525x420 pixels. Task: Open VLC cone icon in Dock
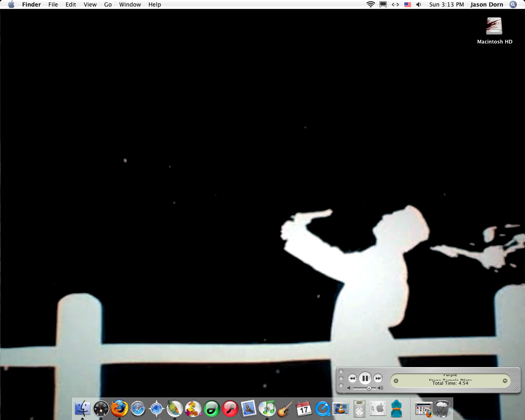coord(341,409)
